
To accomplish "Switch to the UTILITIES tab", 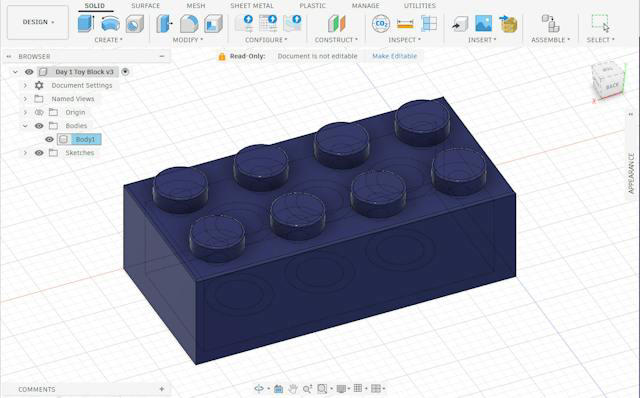I will (x=420, y=6).
